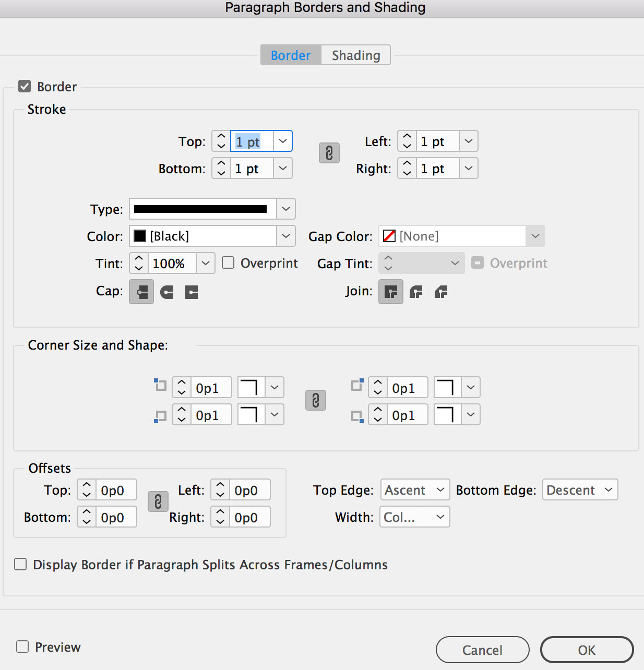Select the butt cap icon
Viewport: 644px width, 670px height.
point(141,292)
